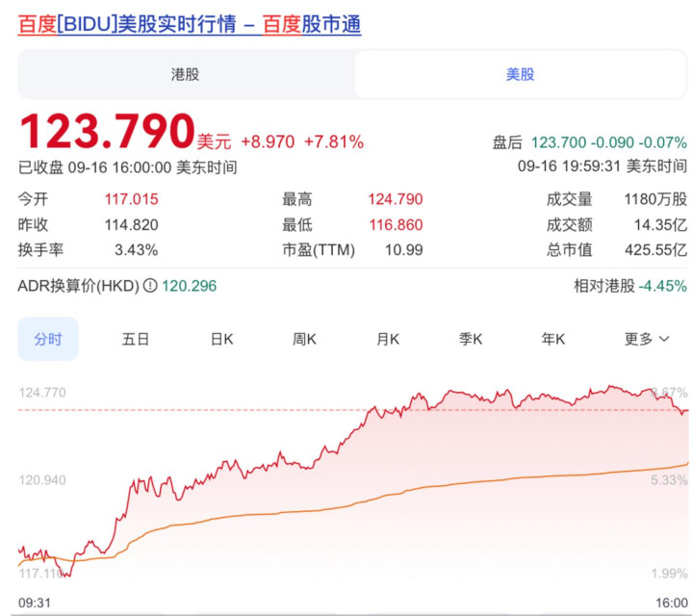The image size is (692, 616).
Task: Select the 年K chart tab
Action: tap(553, 339)
